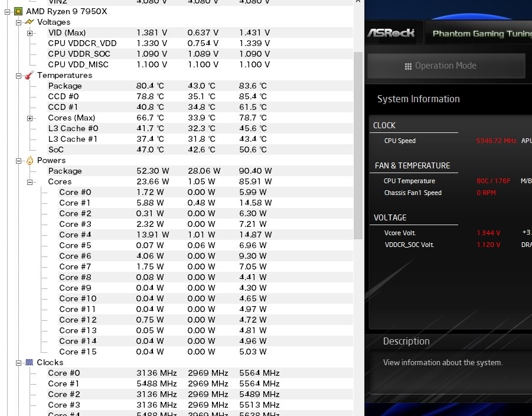
Task: Select the SoC temperature row
Action: click(200, 149)
